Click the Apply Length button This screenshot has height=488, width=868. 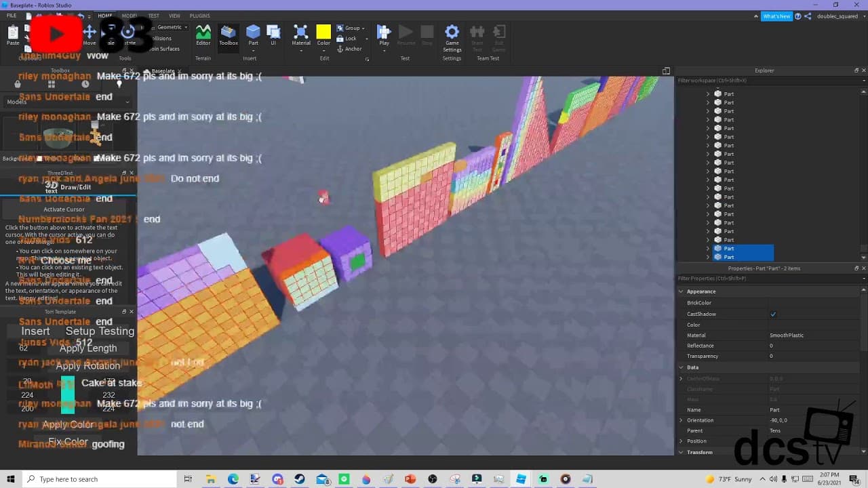(x=88, y=348)
